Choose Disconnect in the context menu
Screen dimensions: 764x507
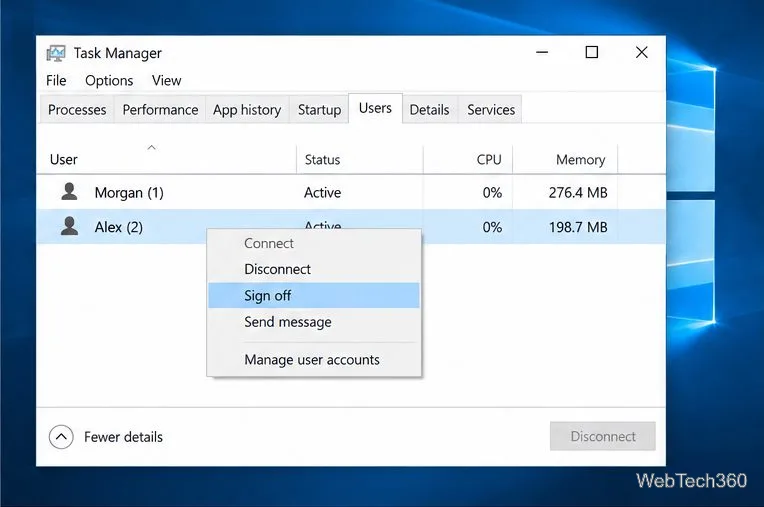(314, 269)
